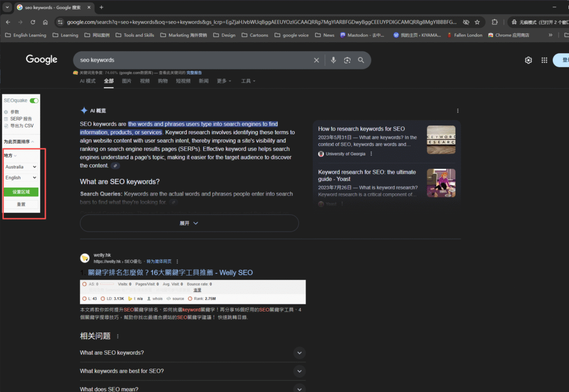Bookmark this page with star icon
Screen dimensions: 569x392
tap(477, 22)
